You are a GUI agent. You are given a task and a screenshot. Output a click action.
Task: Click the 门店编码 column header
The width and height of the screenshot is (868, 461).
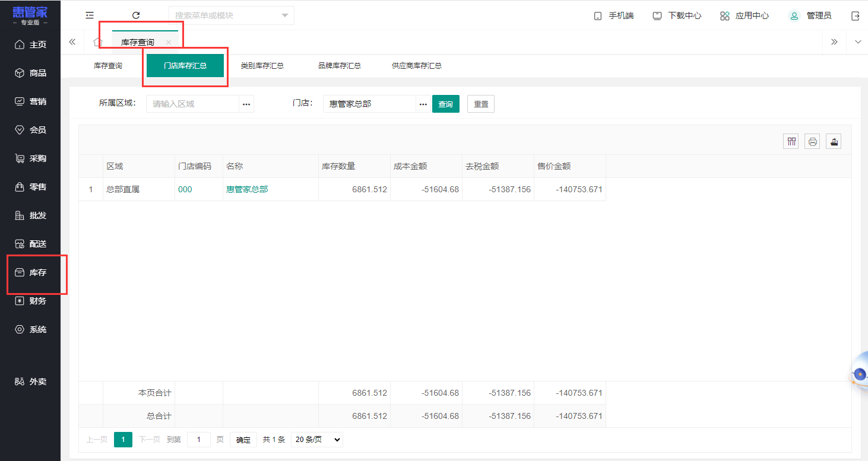199,166
